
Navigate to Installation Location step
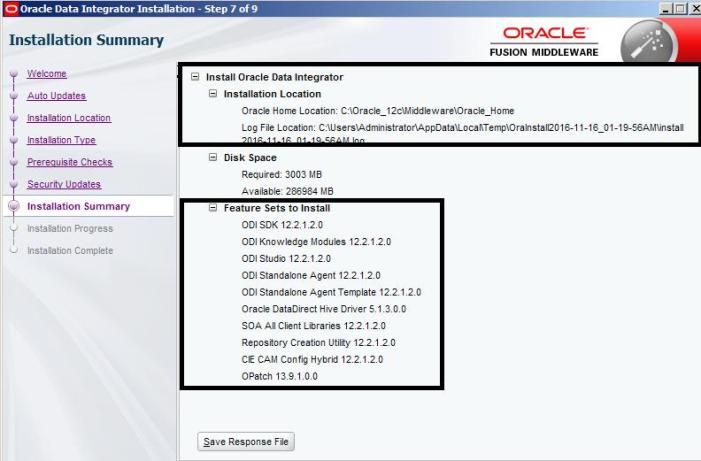(x=69, y=118)
